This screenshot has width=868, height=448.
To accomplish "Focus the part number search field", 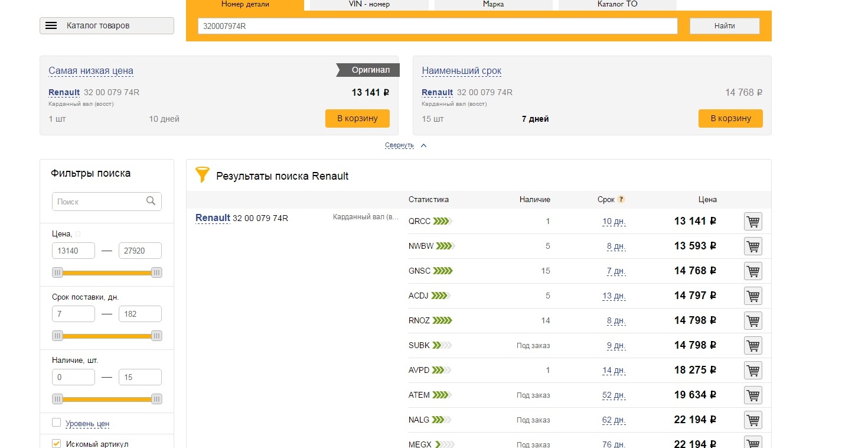I will pyautogui.click(x=438, y=26).
